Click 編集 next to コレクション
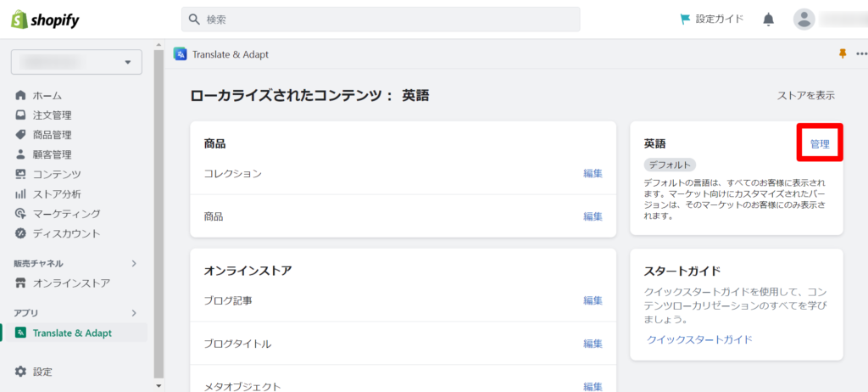 (x=593, y=173)
